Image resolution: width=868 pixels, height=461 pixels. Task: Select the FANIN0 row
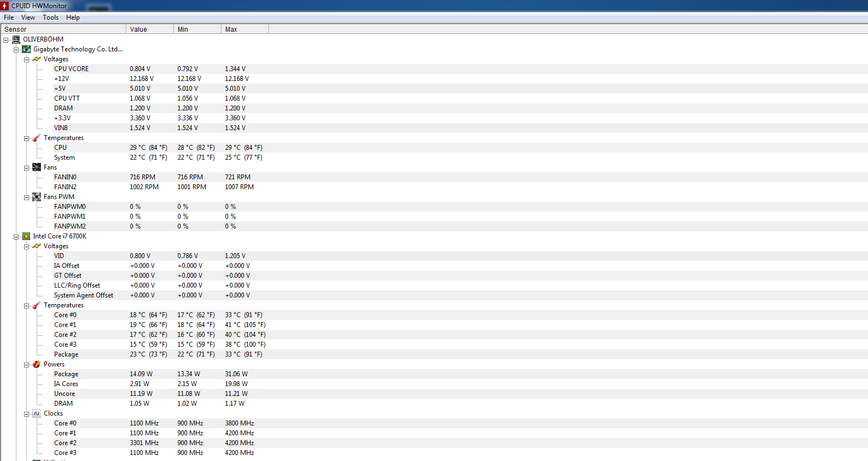pyautogui.click(x=459, y=177)
